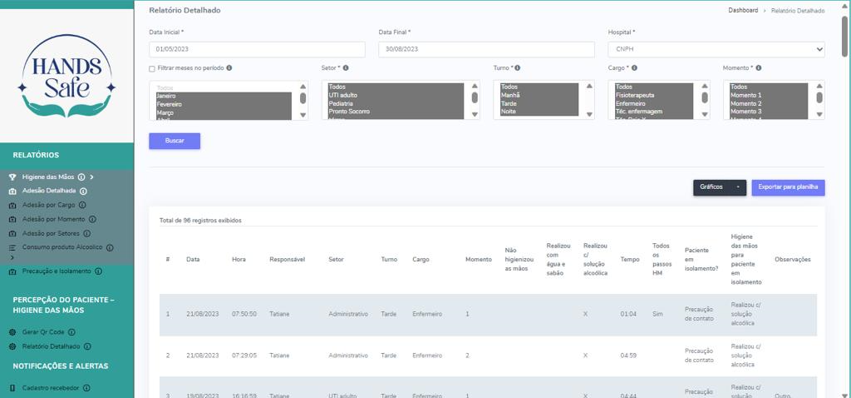The width and height of the screenshot is (851, 398).
Task: Click up arrow of Turno list
Action: (589, 86)
